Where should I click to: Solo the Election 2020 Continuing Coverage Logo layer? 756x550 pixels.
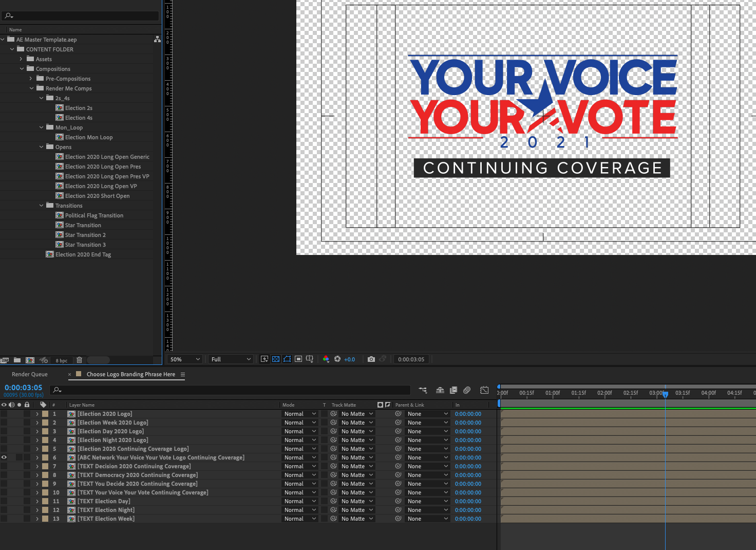(x=19, y=449)
